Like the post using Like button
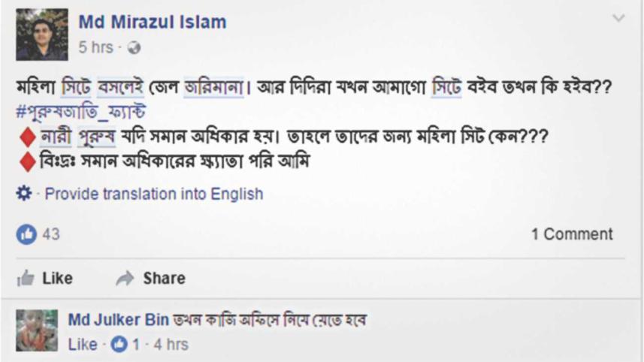 [x=56, y=278]
